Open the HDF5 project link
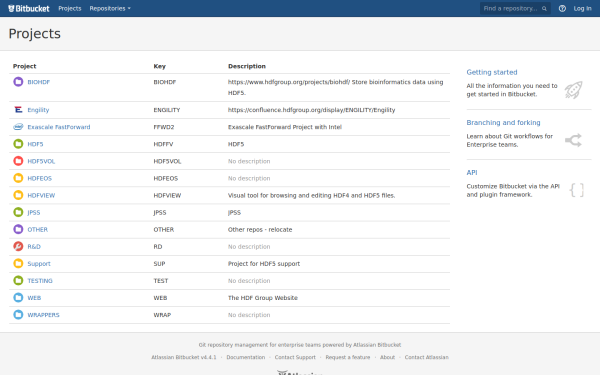Viewport: 600px width, 375px height. click(35, 144)
